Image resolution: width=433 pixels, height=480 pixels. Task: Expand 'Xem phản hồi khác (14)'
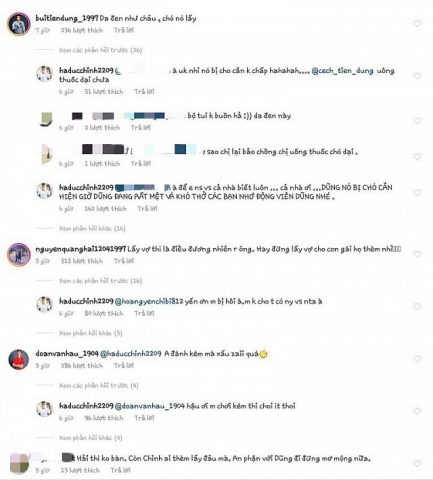click(x=92, y=229)
